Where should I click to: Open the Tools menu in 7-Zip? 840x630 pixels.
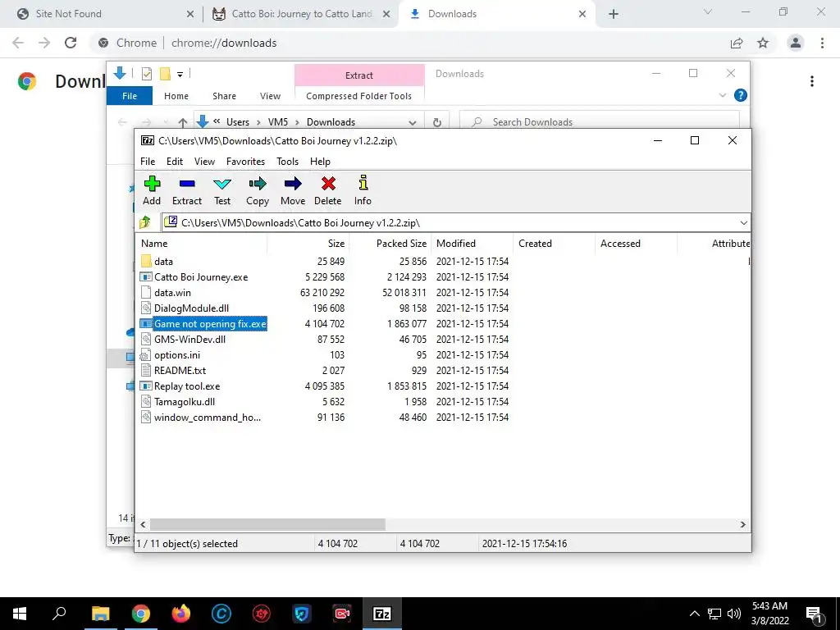point(287,162)
